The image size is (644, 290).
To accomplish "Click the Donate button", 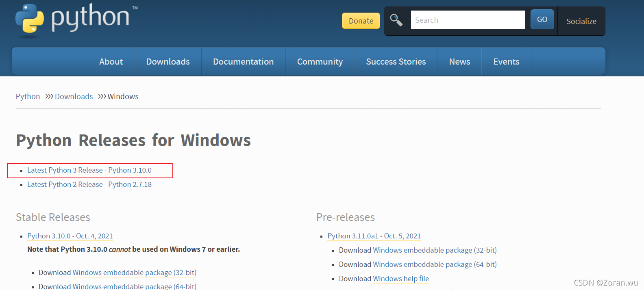I will [x=361, y=21].
